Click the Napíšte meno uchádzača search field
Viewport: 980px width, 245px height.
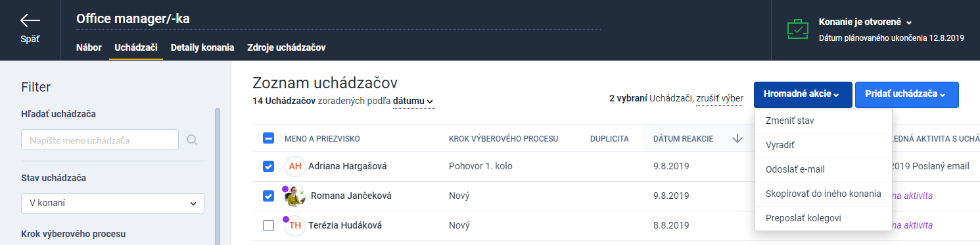tap(100, 140)
